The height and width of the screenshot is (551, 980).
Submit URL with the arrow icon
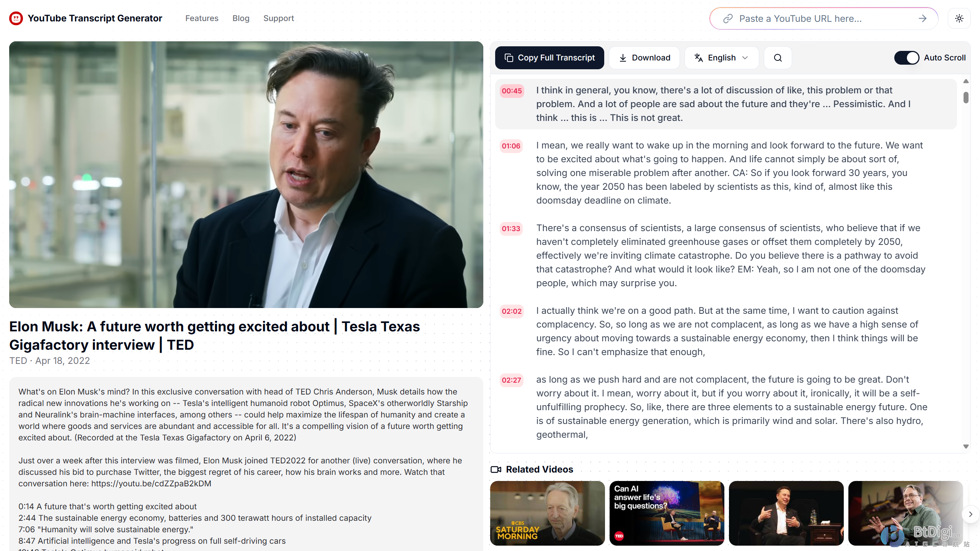[x=922, y=18]
